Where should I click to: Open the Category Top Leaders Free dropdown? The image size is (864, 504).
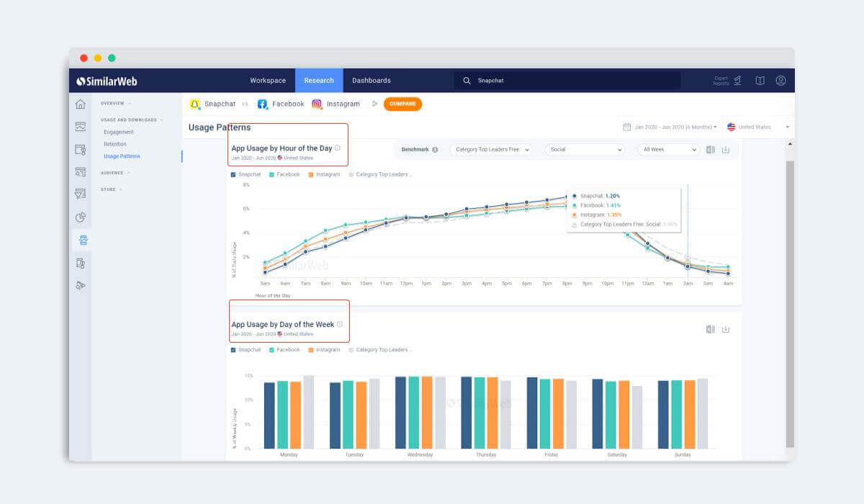(491, 150)
